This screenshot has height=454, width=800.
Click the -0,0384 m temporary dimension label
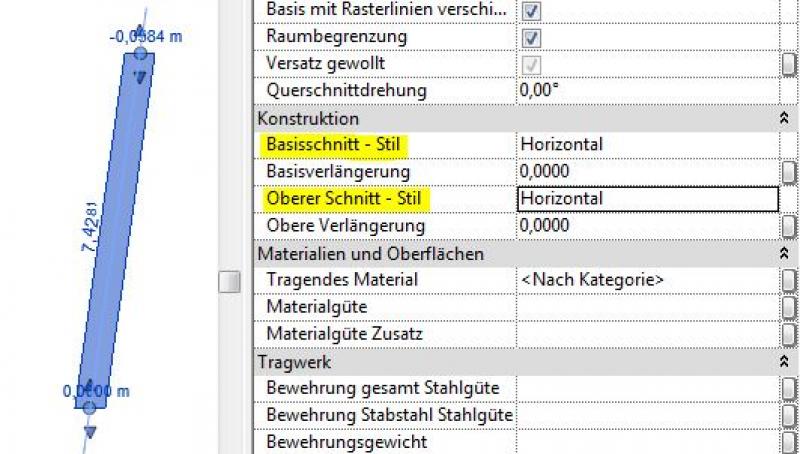coord(147,35)
